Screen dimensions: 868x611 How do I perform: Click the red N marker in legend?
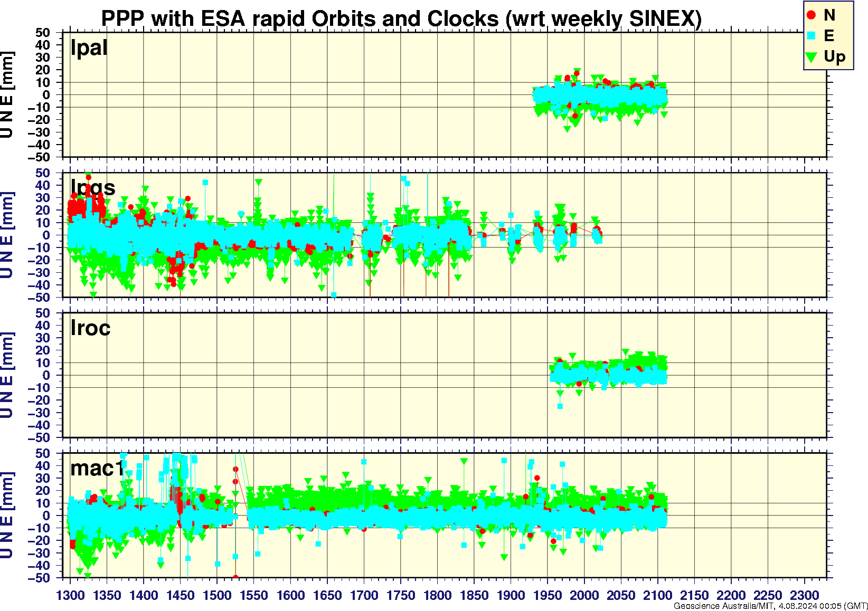(811, 15)
